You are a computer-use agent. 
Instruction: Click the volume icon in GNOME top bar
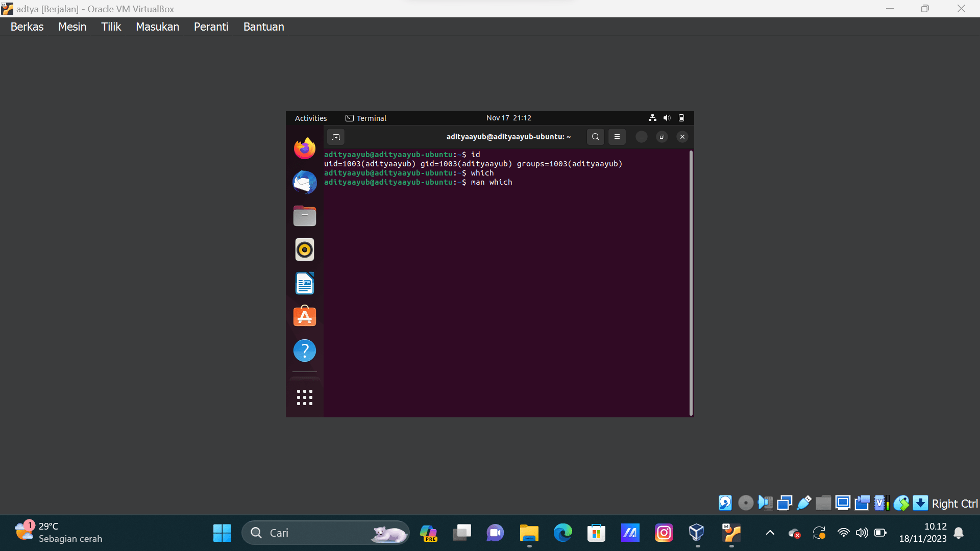[667, 118]
